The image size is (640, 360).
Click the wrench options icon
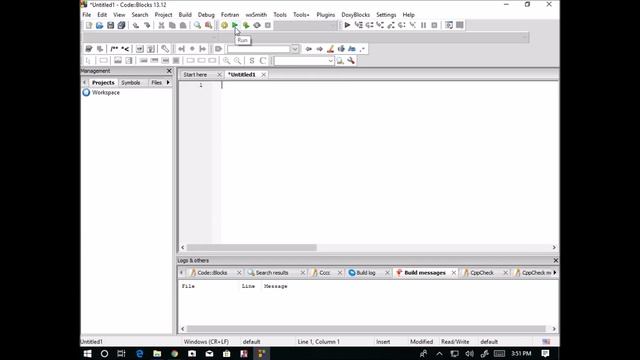(x=351, y=61)
